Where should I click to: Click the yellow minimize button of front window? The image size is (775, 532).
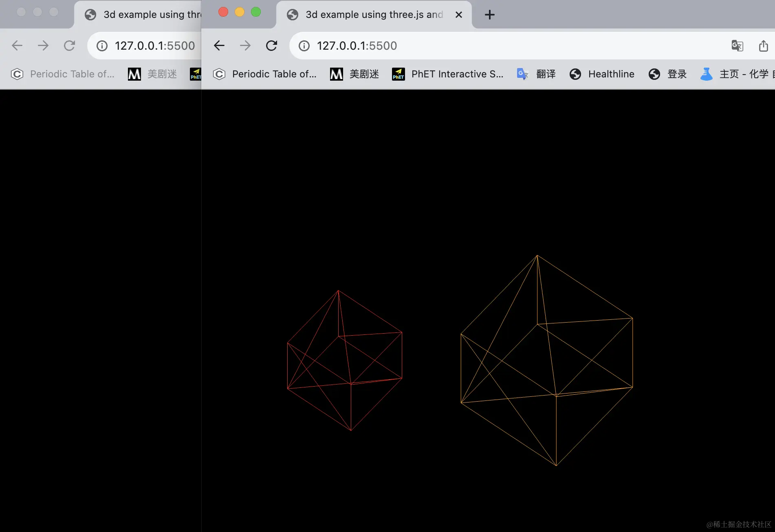tap(240, 12)
